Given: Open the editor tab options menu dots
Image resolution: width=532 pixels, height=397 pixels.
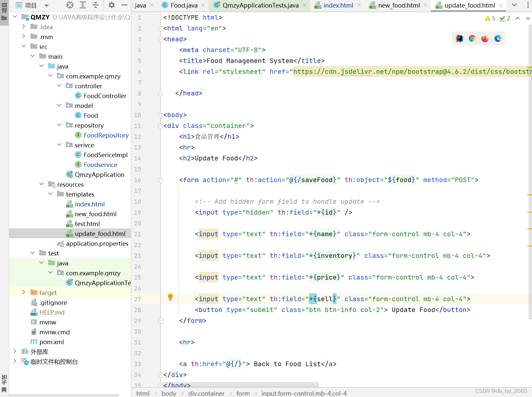Looking at the screenshot, I should [x=528, y=5].
